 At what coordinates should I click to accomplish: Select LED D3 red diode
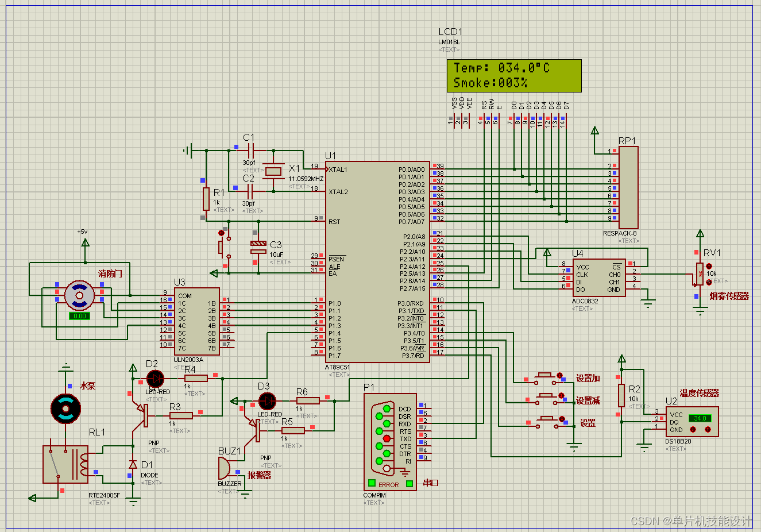267,401
